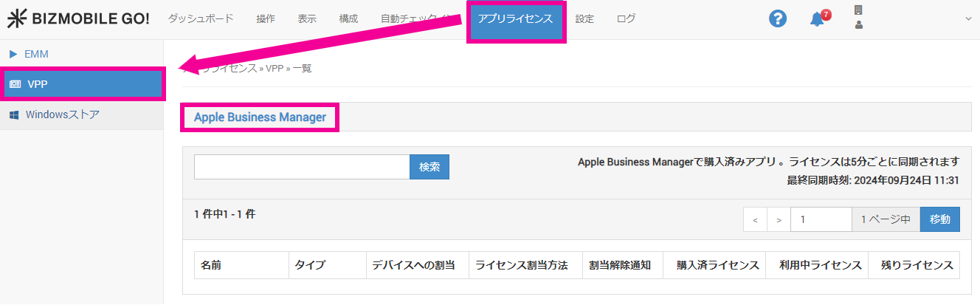The image size is (980, 305).
Task: Open the ダッシュボード menu
Action: [x=201, y=19]
